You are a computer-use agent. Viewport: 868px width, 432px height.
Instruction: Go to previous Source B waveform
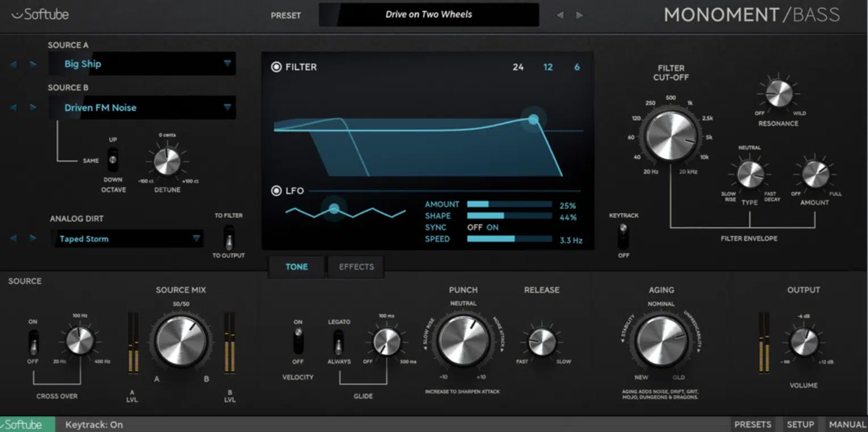click(x=13, y=108)
